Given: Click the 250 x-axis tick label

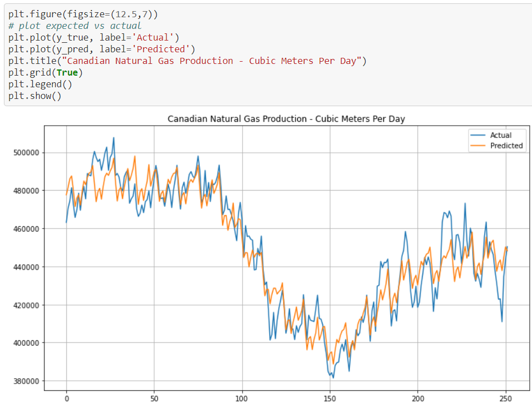Looking at the screenshot, I should tap(505, 399).
